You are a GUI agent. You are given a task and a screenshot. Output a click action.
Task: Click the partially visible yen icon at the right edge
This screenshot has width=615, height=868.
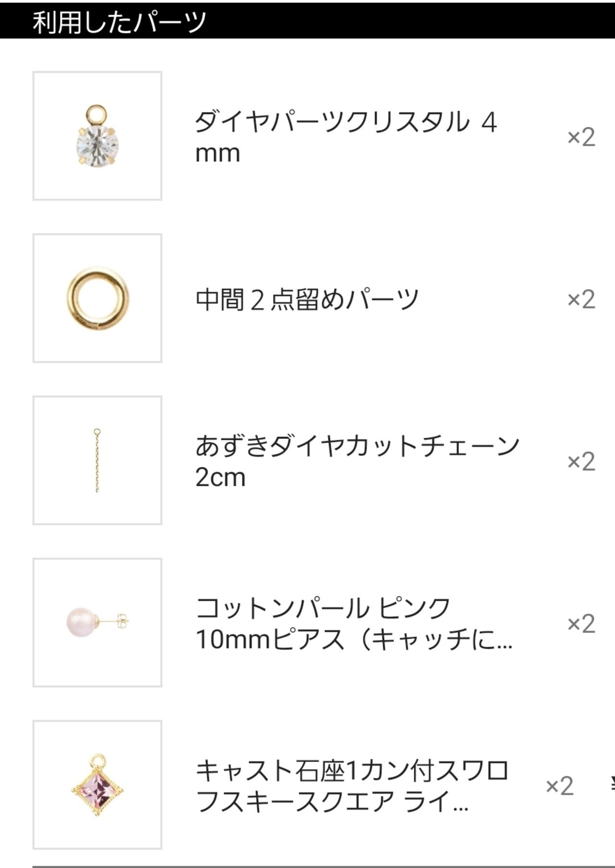(611, 784)
